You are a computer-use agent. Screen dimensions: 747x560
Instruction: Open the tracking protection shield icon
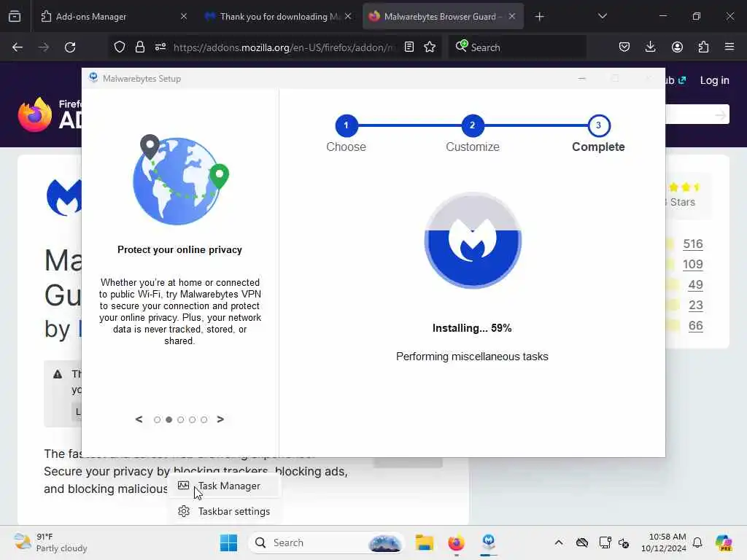click(x=120, y=47)
